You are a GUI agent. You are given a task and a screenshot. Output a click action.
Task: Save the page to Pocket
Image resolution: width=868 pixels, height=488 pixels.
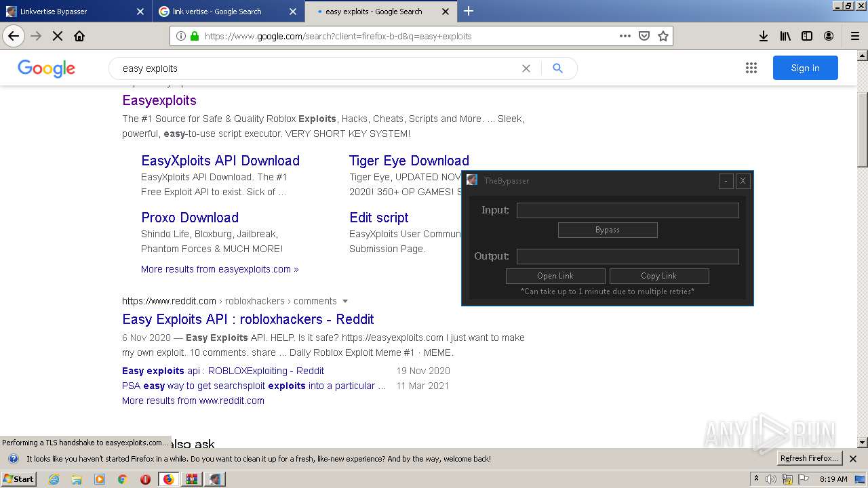644,36
